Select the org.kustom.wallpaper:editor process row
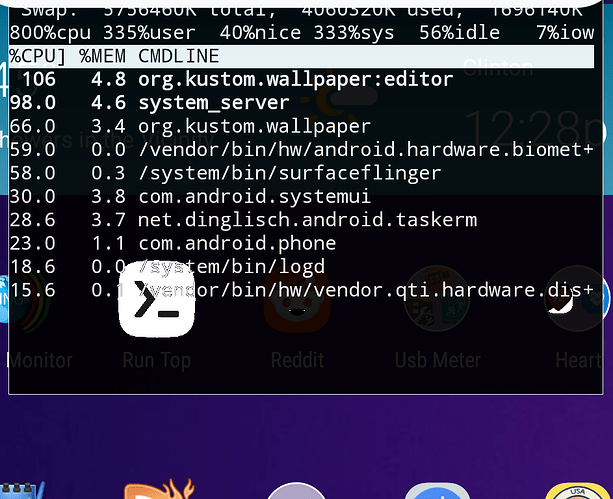Screen dimensions: 613x499 [x=301, y=79]
